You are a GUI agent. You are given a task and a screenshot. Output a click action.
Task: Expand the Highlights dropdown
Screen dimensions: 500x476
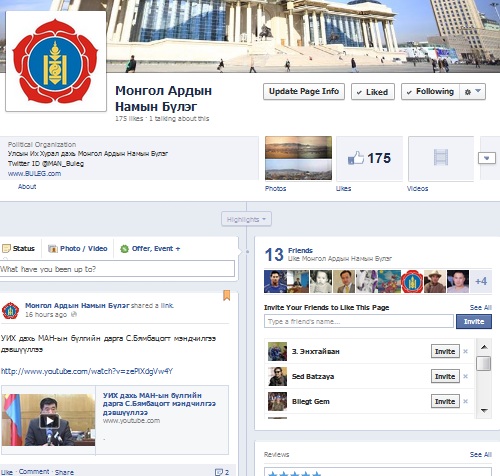[246, 219]
